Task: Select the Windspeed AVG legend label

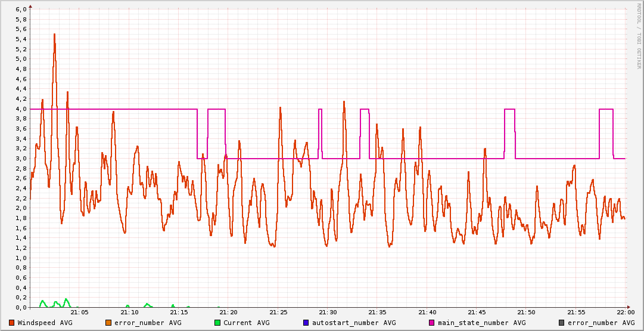Action: click(x=45, y=323)
